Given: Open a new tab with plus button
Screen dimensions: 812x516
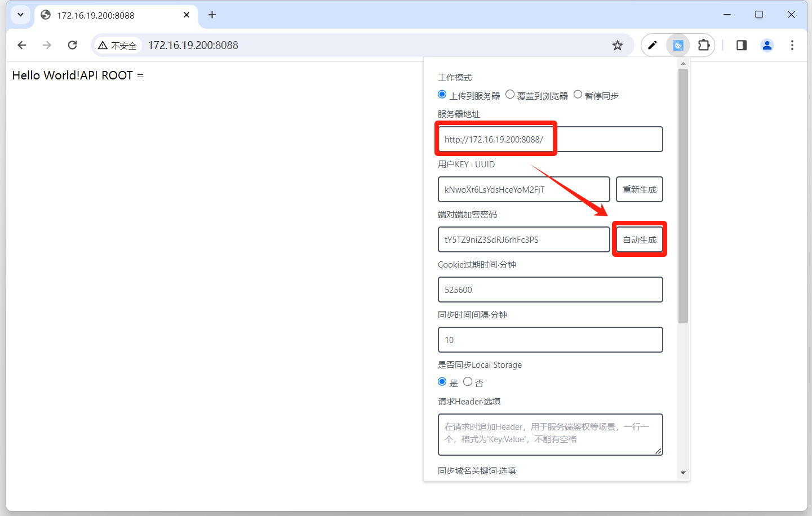Looking at the screenshot, I should [x=212, y=15].
